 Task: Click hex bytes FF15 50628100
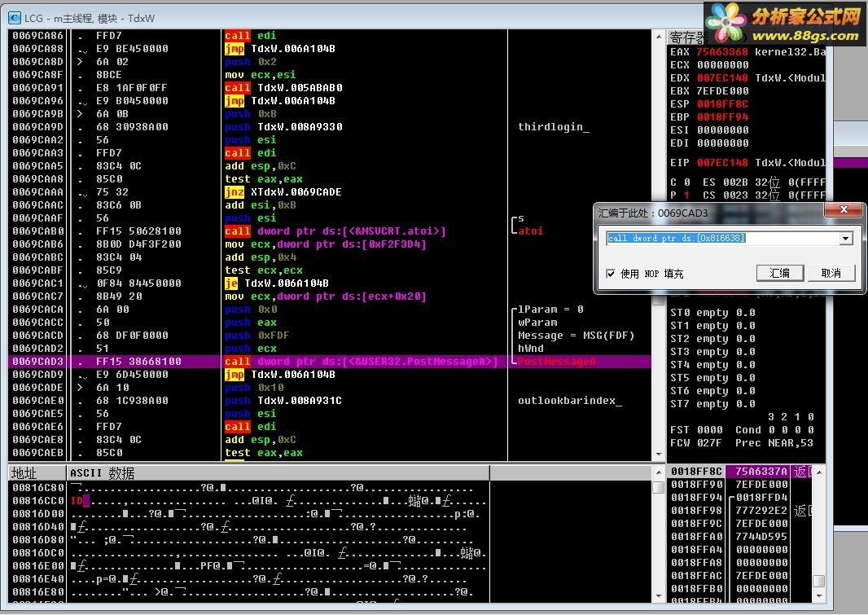(138, 231)
